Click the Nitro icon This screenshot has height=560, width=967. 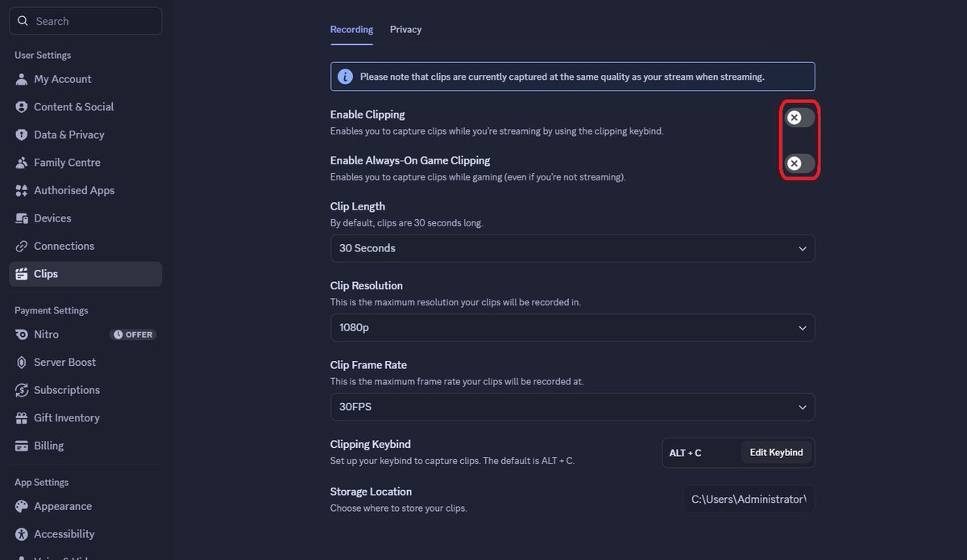pos(22,334)
